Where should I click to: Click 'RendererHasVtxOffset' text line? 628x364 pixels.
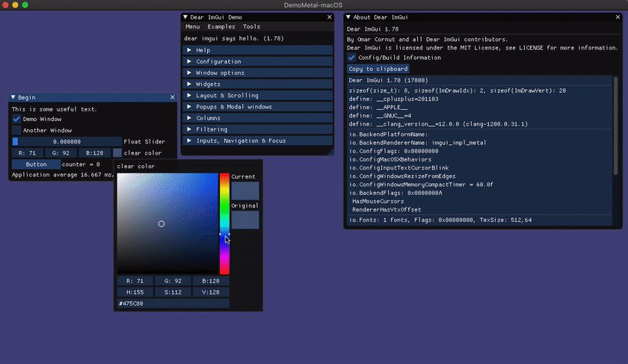coord(387,209)
